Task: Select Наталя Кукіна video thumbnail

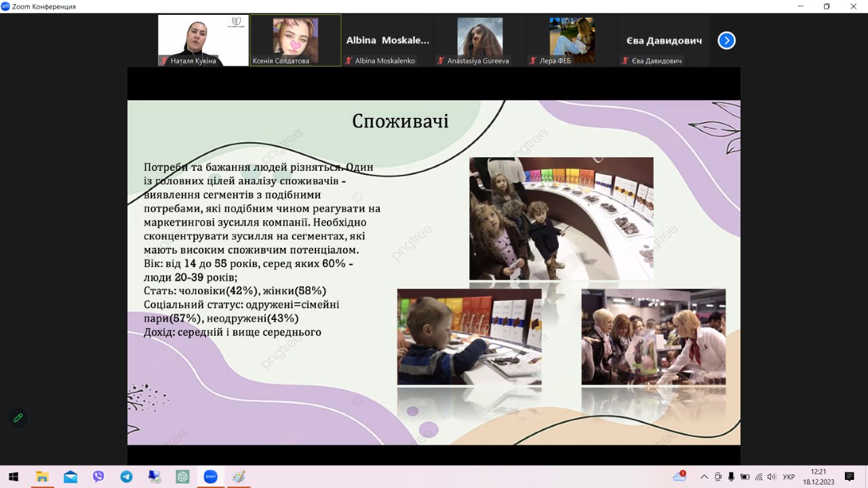Action: [203, 41]
